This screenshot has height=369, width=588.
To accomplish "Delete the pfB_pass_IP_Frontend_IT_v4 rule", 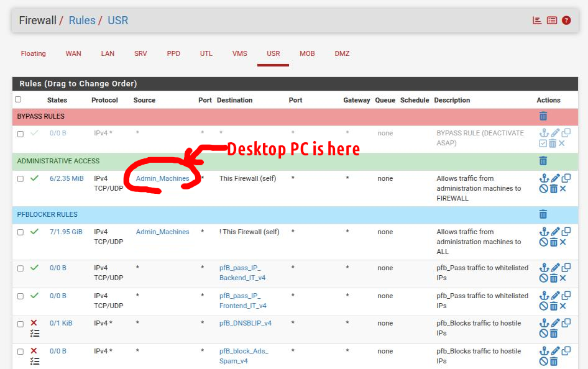I will 553,306.
